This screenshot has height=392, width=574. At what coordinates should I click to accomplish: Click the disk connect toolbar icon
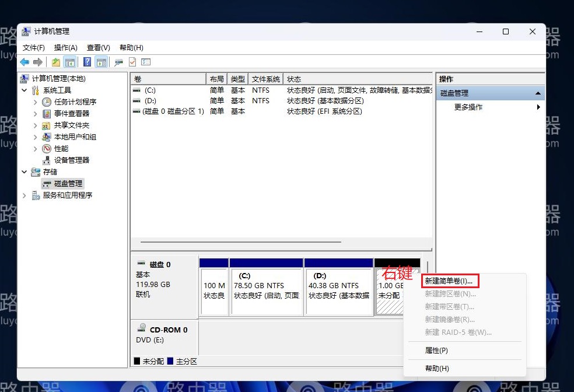tap(118, 62)
